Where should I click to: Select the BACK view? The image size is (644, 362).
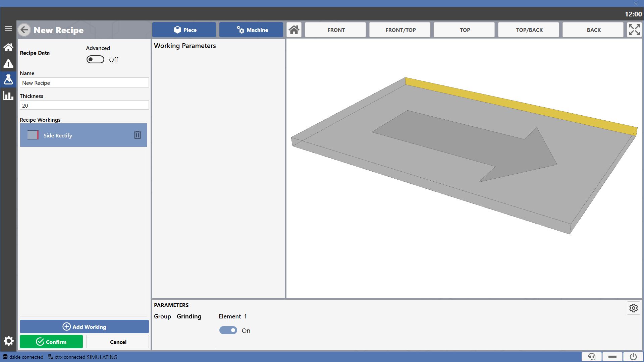point(593,30)
